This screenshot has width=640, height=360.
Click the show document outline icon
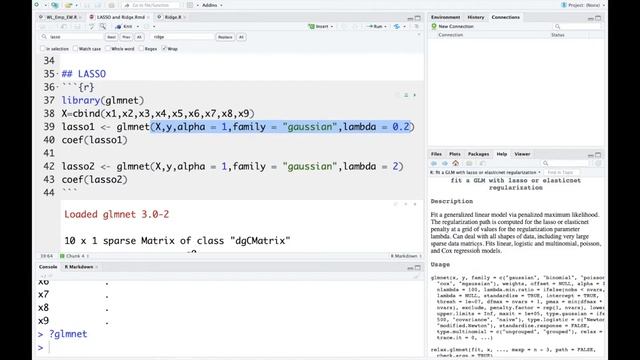[x=417, y=27]
